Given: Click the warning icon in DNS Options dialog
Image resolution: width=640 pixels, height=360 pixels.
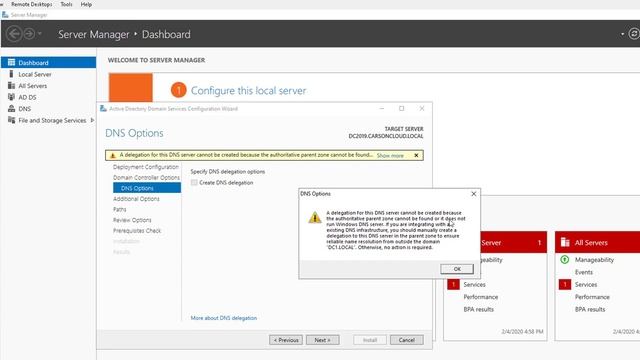Looking at the screenshot, I should click(x=315, y=218).
